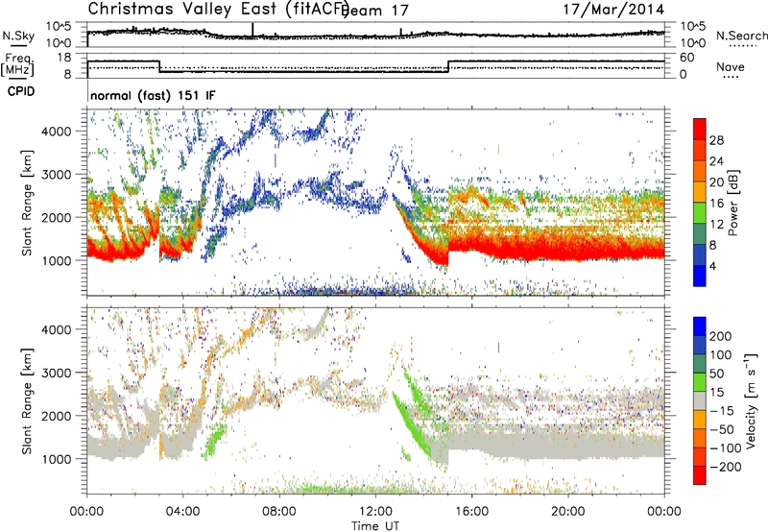Click the -100 tick on velocity colorbar

pos(726,448)
